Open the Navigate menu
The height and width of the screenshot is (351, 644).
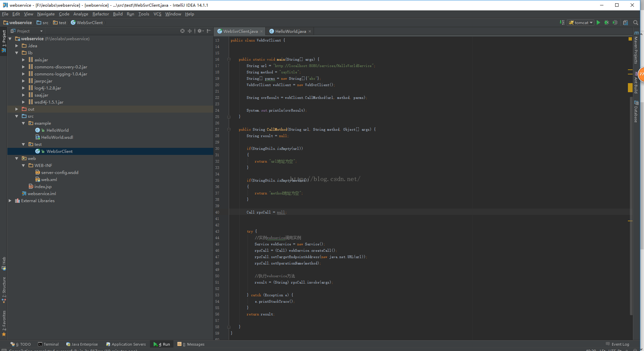tap(46, 14)
